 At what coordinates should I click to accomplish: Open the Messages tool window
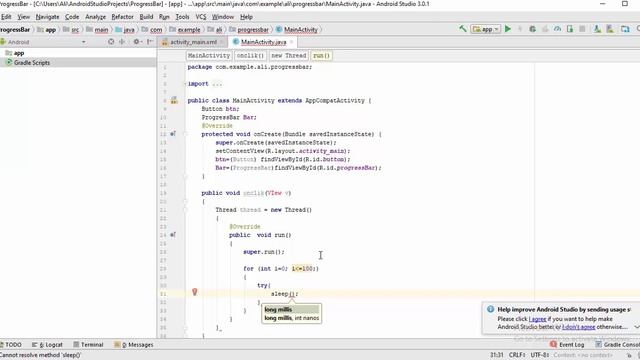(x=134, y=344)
